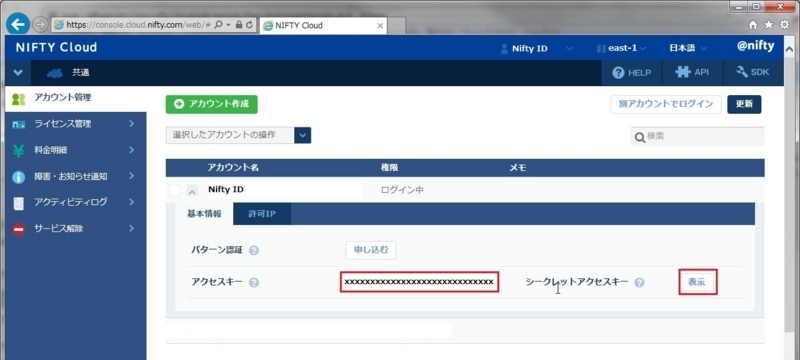Click the ログイン中 status text
800x360 pixels.
click(x=402, y=190)
